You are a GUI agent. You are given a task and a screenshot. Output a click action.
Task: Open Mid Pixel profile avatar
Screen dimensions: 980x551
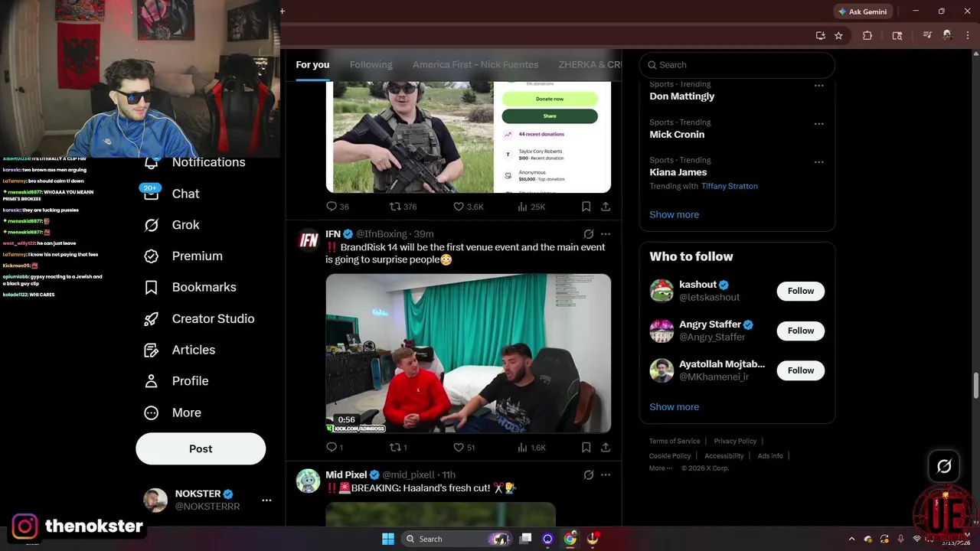pyautogui.click(x=309, y=481)
